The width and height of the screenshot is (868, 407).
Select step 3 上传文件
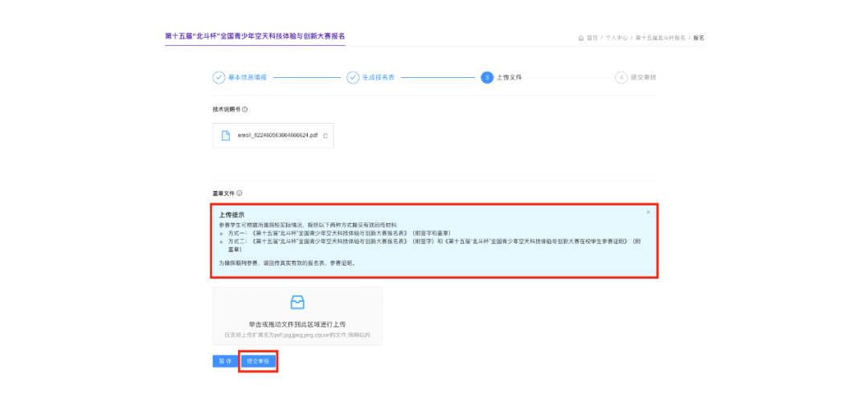click(502, 77)
